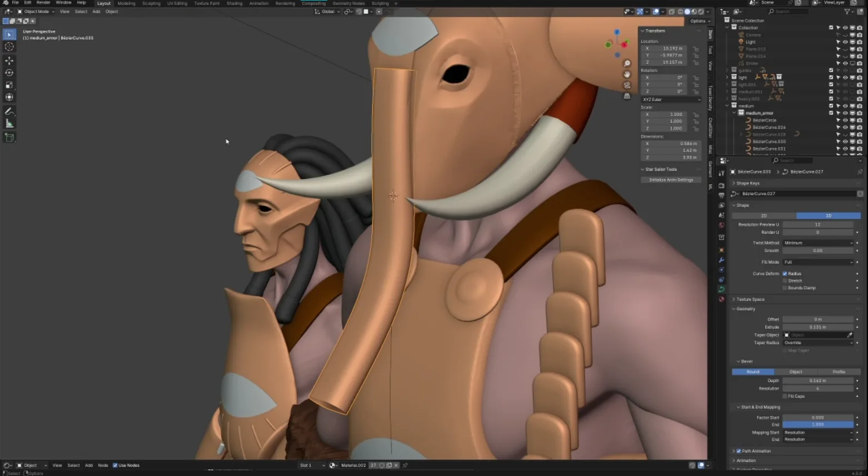The image size is (868, 476).
Task: Open the viewport Add menu
Action: (96, 12)
